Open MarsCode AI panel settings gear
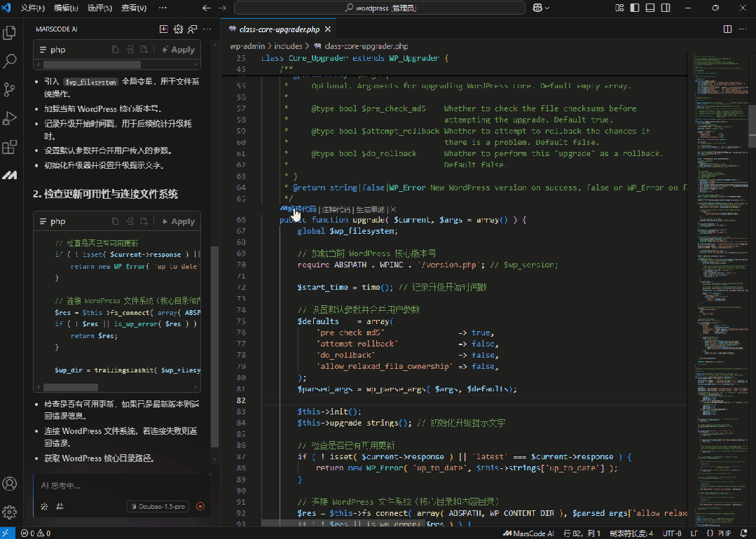This screenshot has height=539, width=756. [x=179, y=29]
